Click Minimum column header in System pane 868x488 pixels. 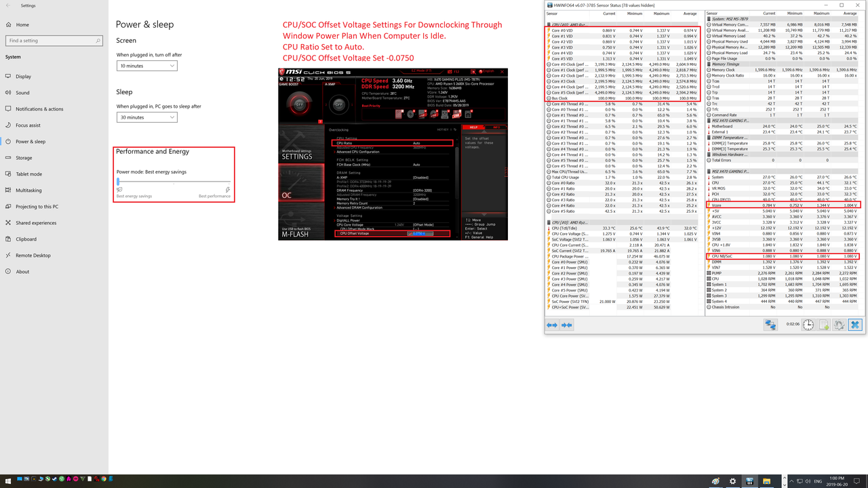[795, 13]
